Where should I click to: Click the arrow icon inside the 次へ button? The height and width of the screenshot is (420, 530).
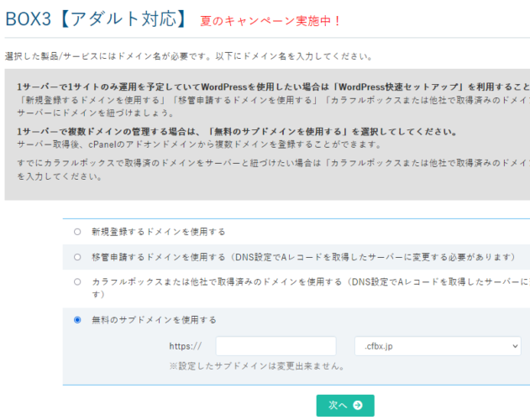(x=359, y=406)
